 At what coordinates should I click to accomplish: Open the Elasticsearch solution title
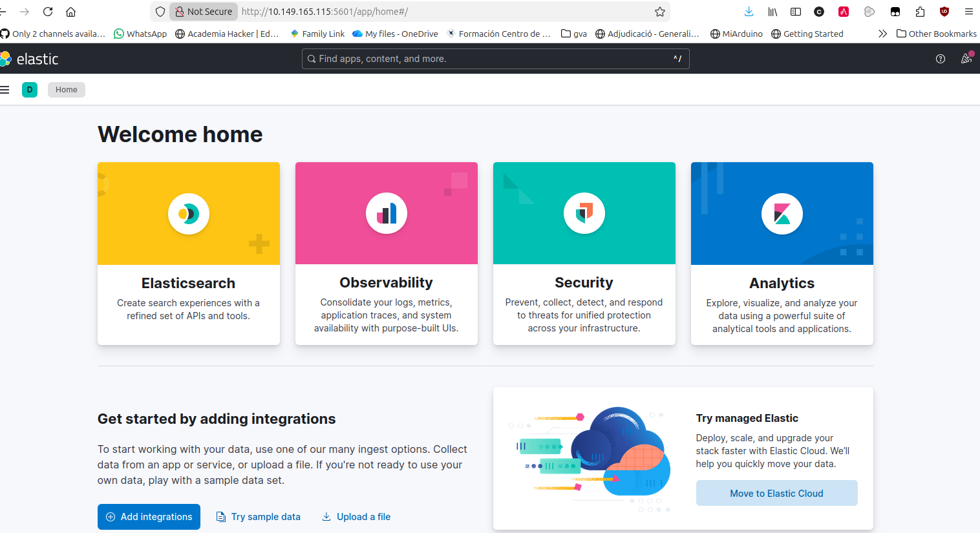188,283
